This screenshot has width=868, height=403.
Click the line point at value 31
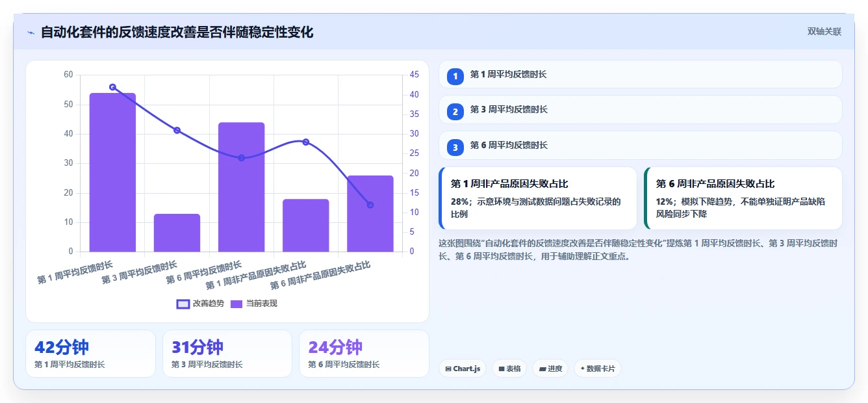point(177,130)
